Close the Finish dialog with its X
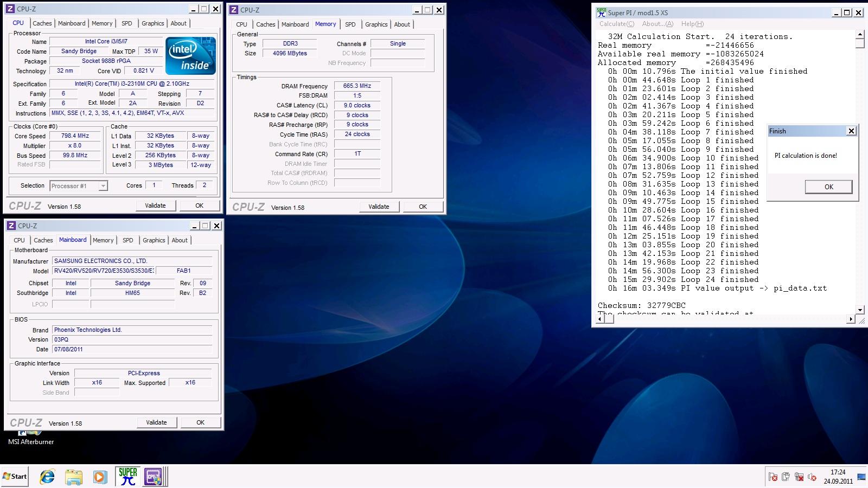Image resolution: width=868 pixels, height=488 pixels. tap(851, 131)
